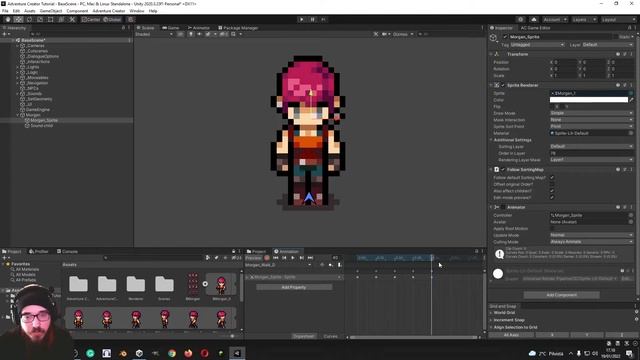Open Chrome from the taskbar
640x360 pixels.
[172, 353]
